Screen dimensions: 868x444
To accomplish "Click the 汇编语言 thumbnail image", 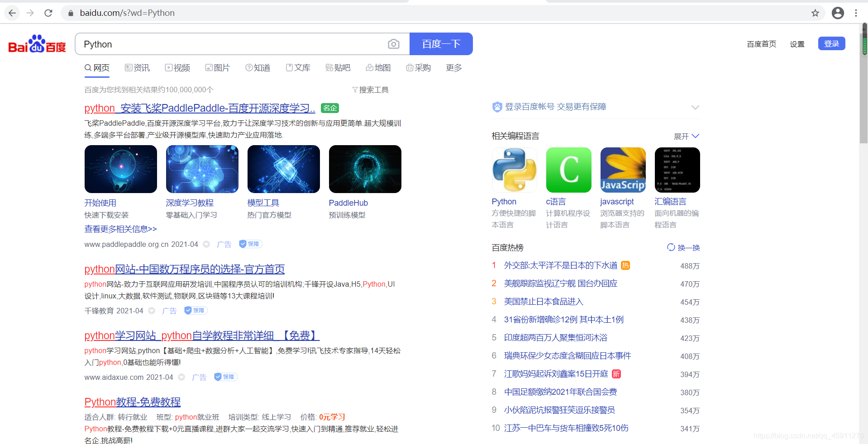I will 677,170.
